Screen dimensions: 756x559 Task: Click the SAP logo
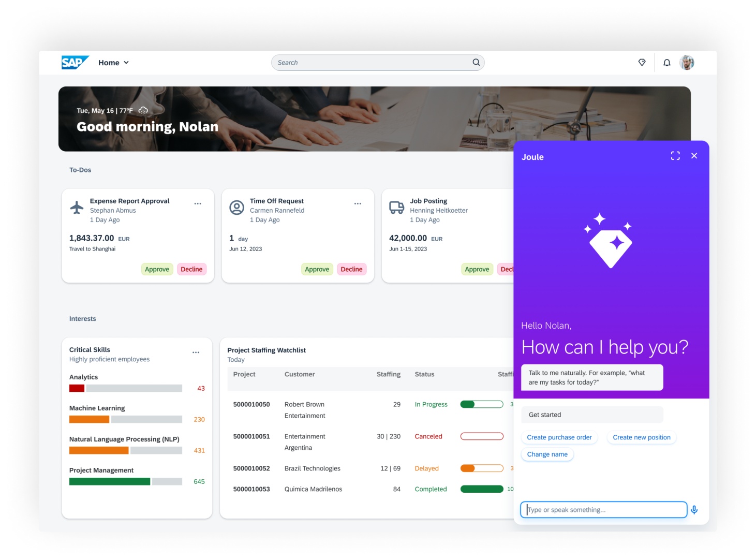[75, 63]
